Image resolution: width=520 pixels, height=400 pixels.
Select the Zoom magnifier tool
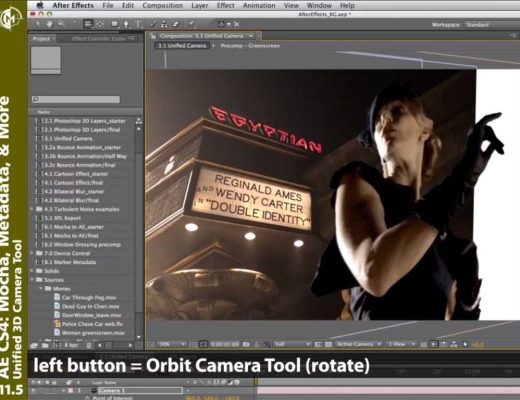pyautogui.click(x=61, y=24)
